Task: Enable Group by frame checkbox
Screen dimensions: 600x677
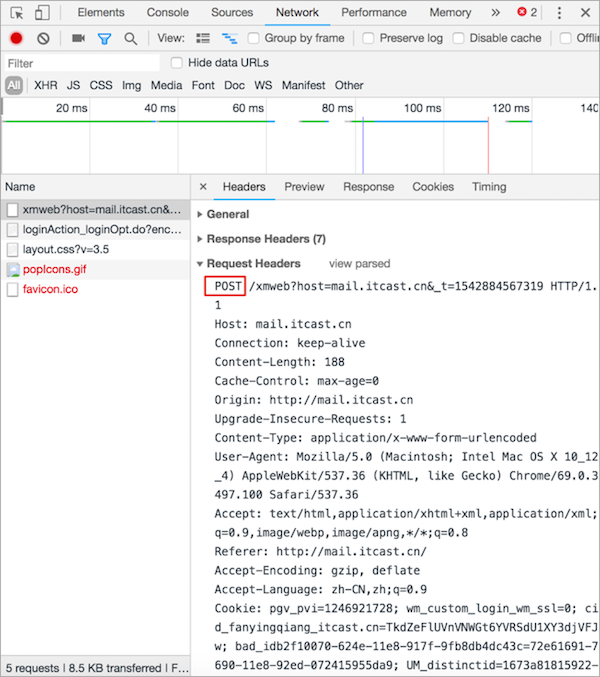Action: (x=253, y=38)
